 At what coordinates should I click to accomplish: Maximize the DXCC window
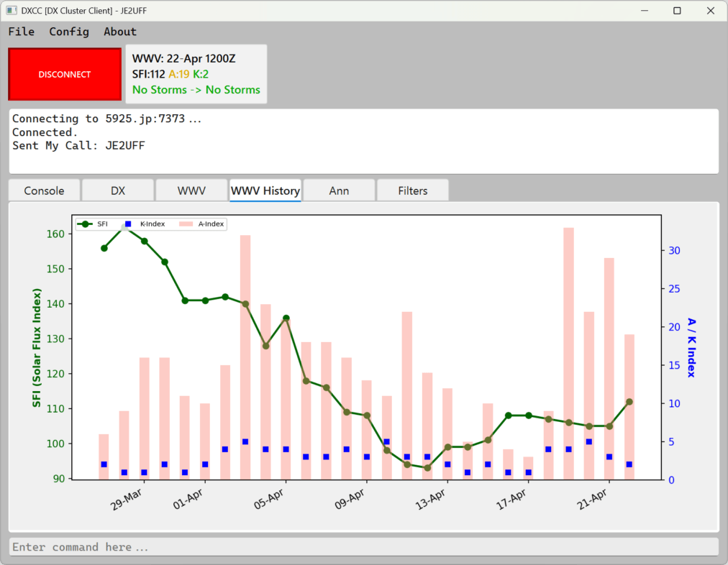click(677, 11)
